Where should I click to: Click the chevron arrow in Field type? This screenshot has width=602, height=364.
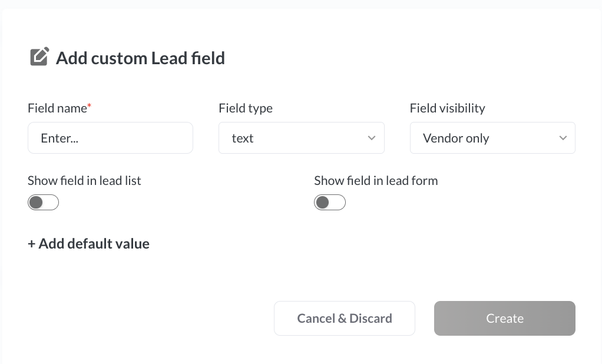372,138
